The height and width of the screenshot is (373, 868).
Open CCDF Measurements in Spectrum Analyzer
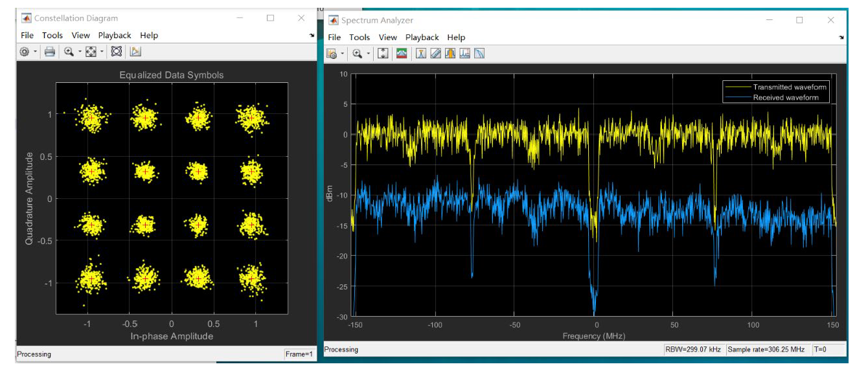(479, 54)
